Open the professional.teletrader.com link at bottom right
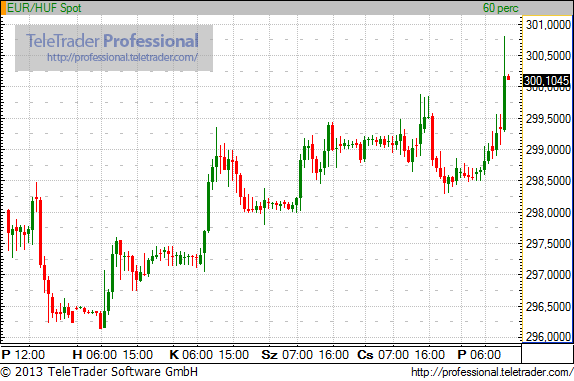 492,372
